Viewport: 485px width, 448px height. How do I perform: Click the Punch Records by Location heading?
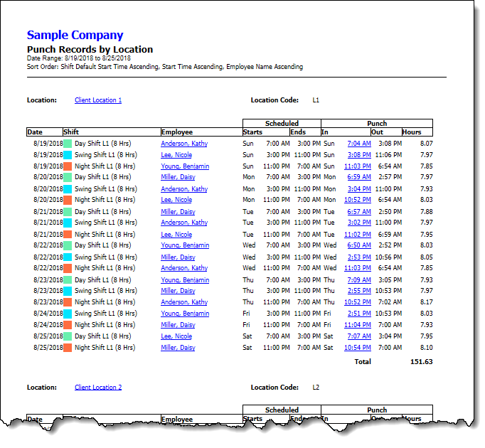[90, 50]
